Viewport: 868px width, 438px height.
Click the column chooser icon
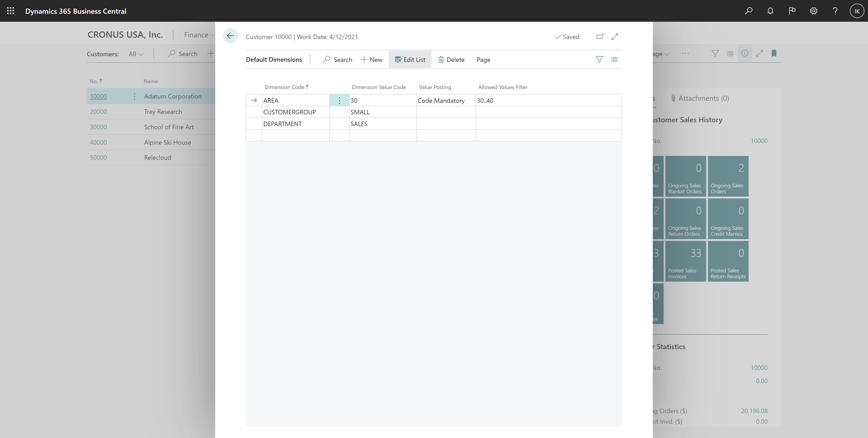point(614,59)
